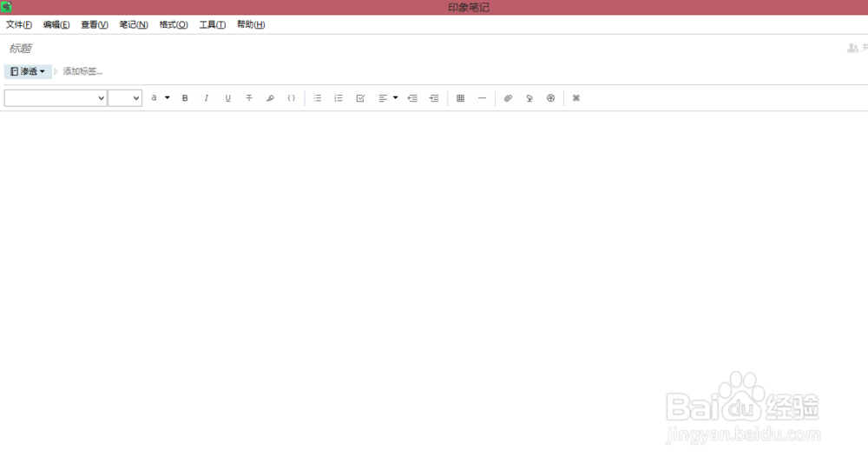This screenshot has width=868, height=464.
Task: Attach a file with the paperclip
Action: coord(508,98)
